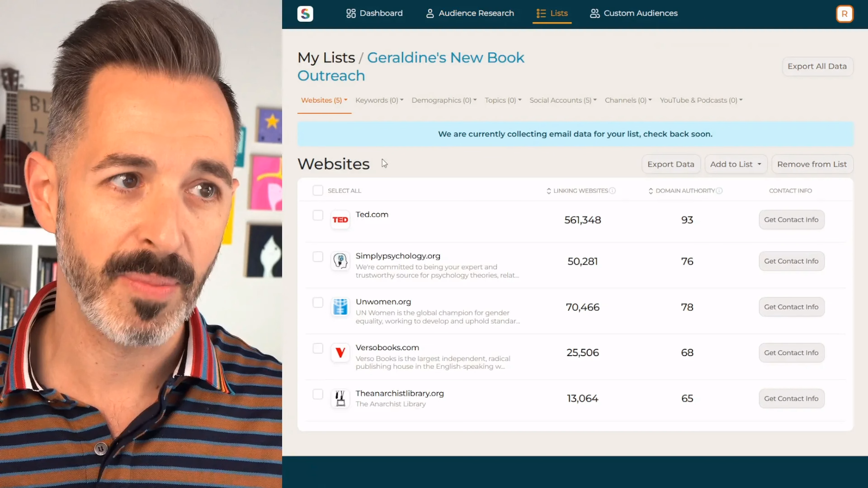The image size is (868, 488).
Task: Select the Theanarchistlibrary.org checkbox
Action: 318,394
